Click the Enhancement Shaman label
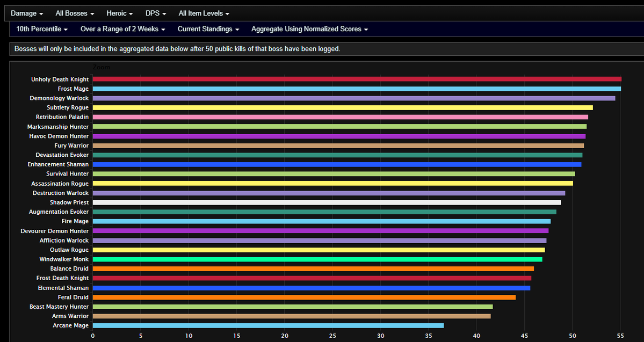Screen dimensions: 644x342 59,165
